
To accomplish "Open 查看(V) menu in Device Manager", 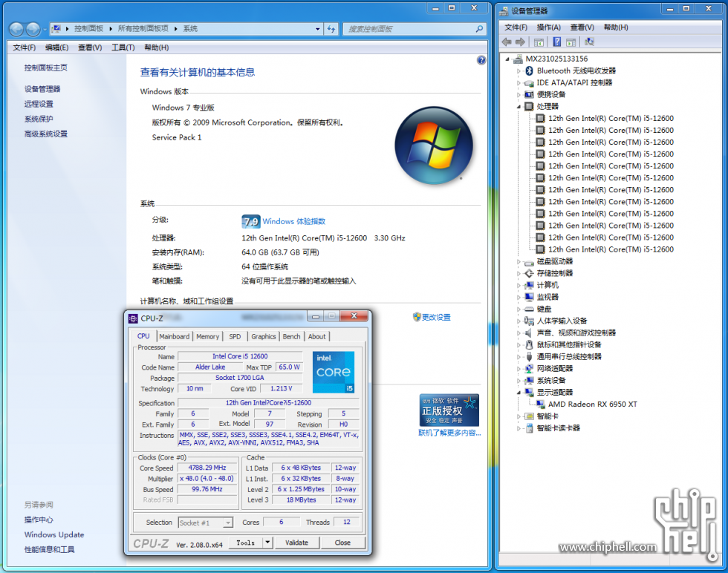I will (x=582, y=27).
